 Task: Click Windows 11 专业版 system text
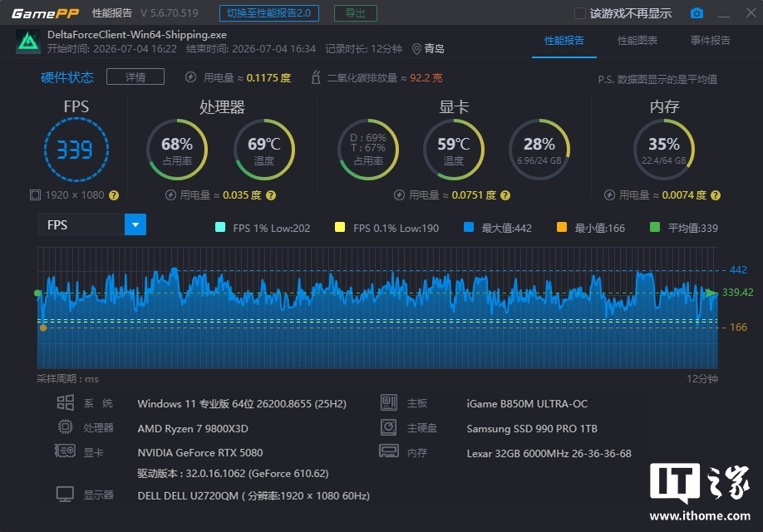[242, 403]
